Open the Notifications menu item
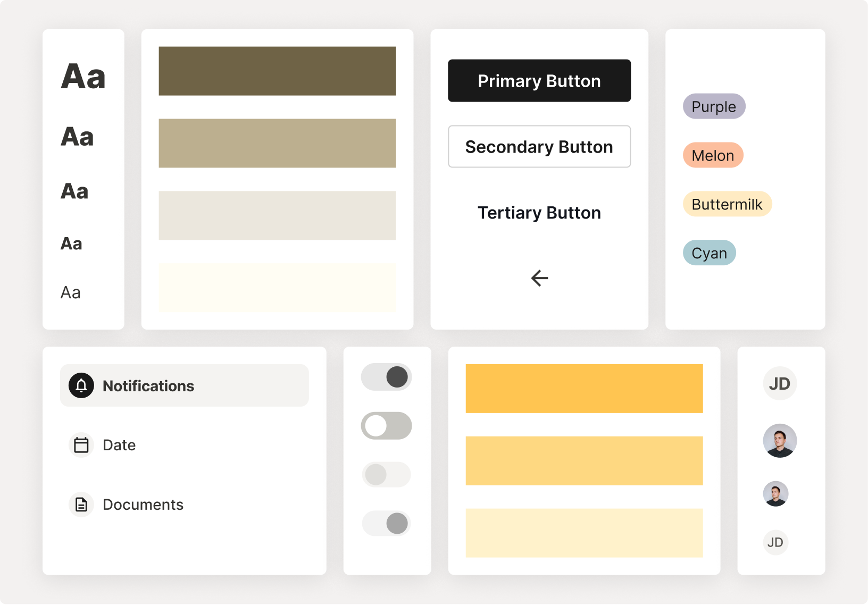 [x=184, y=385]
